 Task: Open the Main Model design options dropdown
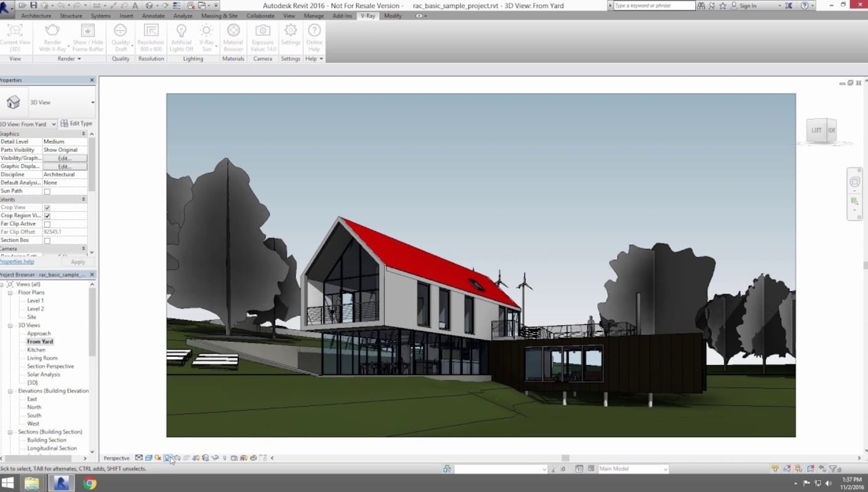[x=633, y=469]
